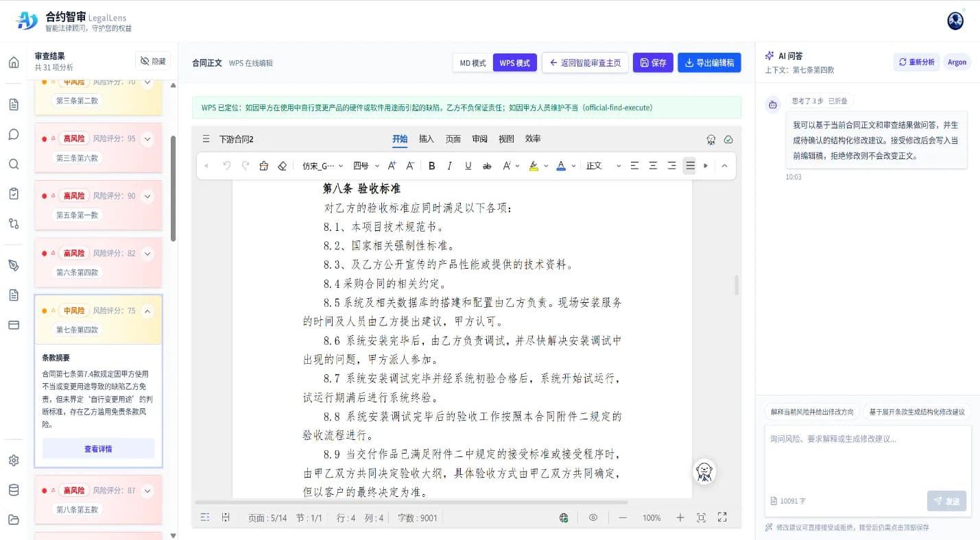The width and height of the screenshot is (980, 540).
Task: Expand the 第五条第一款 risk card
Action: tap(147, 196)
